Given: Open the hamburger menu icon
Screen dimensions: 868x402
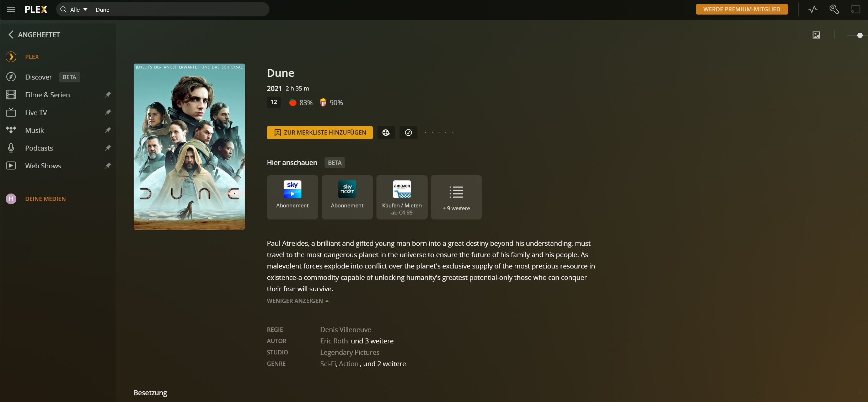Looking at the screenshot, I should click(x=11, y=10).
